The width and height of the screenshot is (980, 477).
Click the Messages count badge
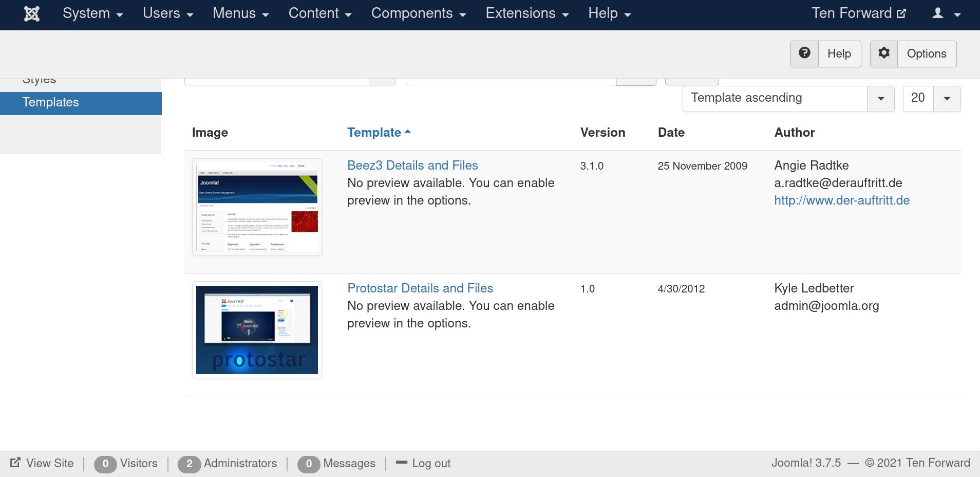[x=309, y=464]
